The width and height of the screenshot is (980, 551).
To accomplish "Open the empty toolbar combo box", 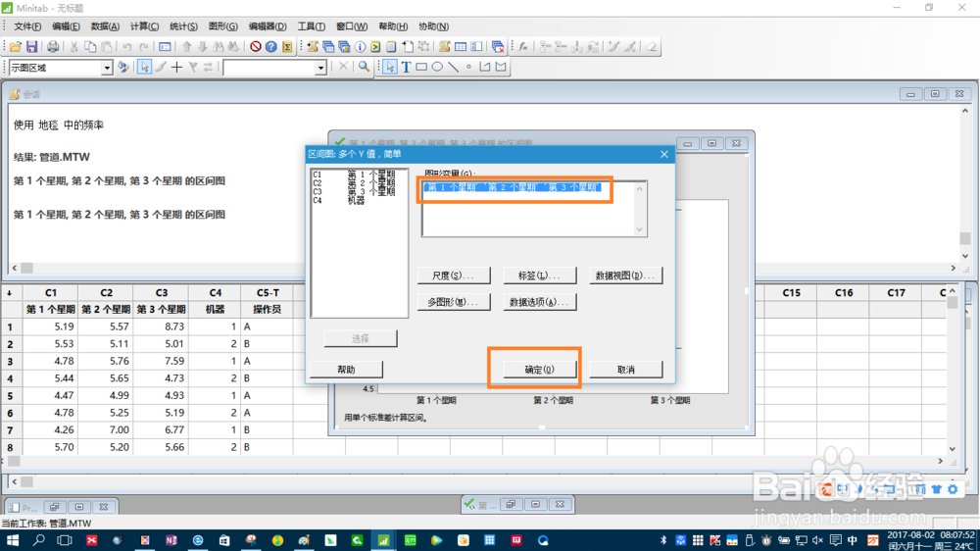I will point(321,68).
